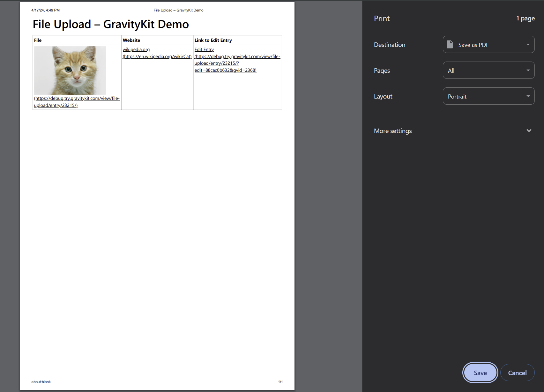Viewport: 544px width, 392px height.
Task: Click the kitten photo in the preview
Action: coord(70,70)
